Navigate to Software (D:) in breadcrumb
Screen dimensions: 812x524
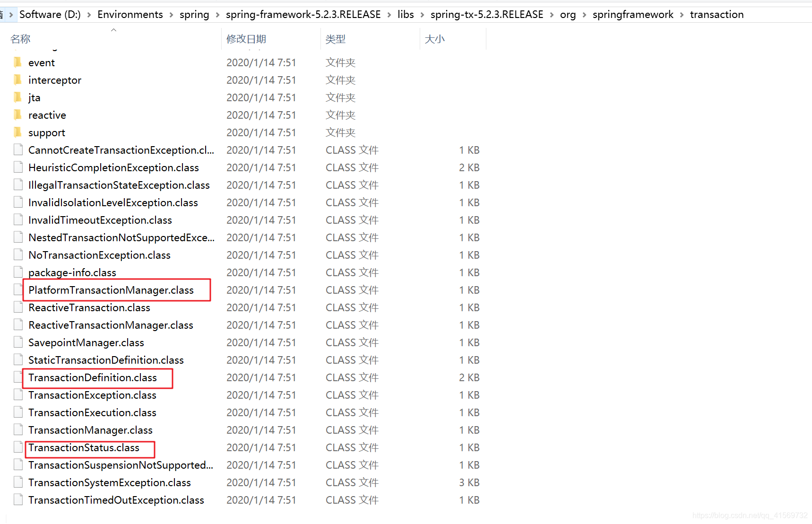coord(50,15)
